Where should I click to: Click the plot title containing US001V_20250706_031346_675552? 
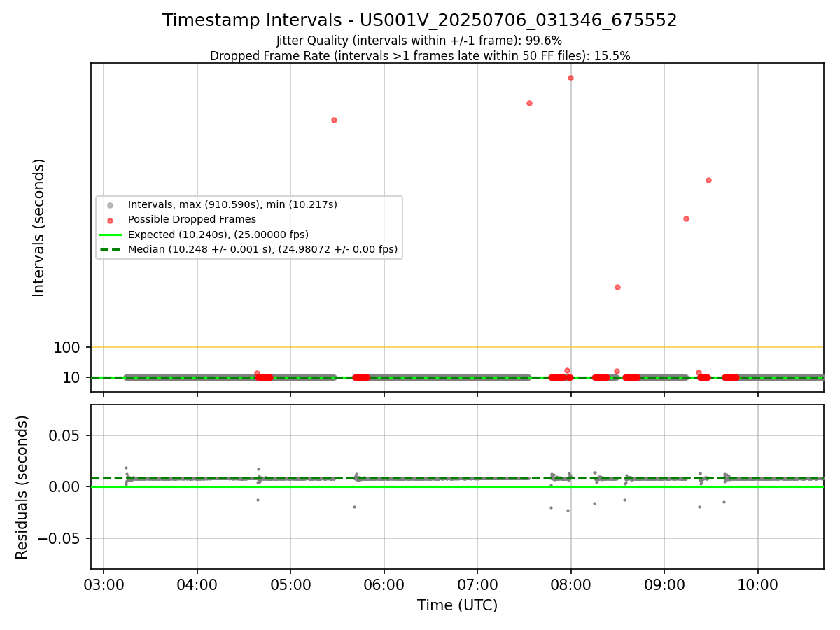coord(420,20)
